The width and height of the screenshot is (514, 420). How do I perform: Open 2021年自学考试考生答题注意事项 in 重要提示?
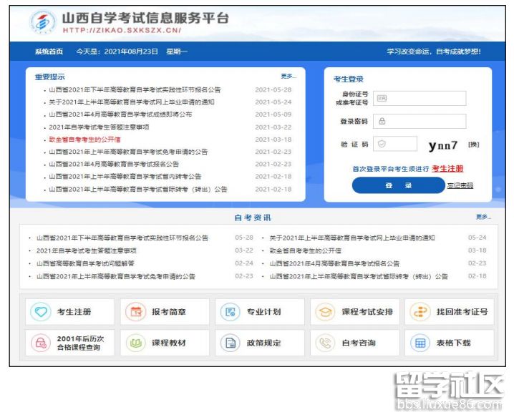[99, 127]
